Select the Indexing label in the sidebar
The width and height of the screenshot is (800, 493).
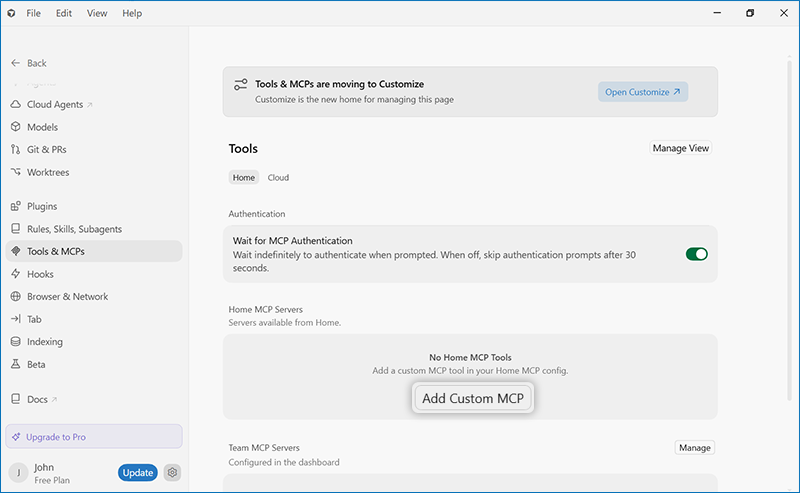point(45,342)
